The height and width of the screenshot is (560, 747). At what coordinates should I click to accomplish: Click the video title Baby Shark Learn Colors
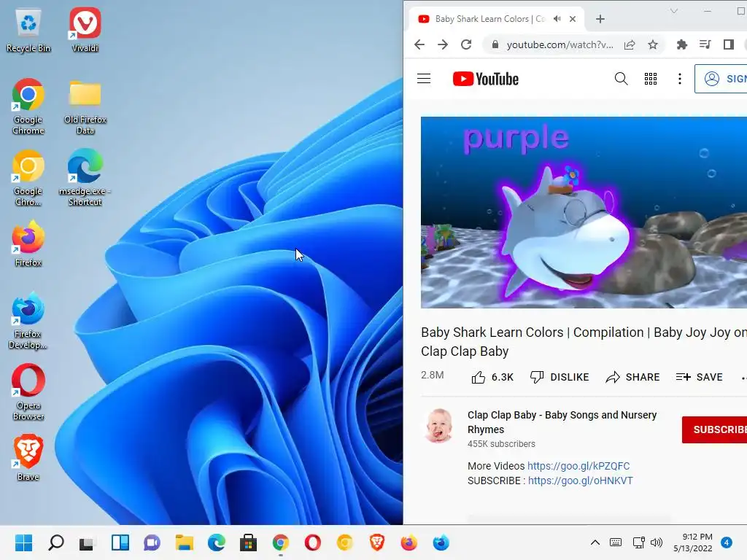[x=584, y=341]
